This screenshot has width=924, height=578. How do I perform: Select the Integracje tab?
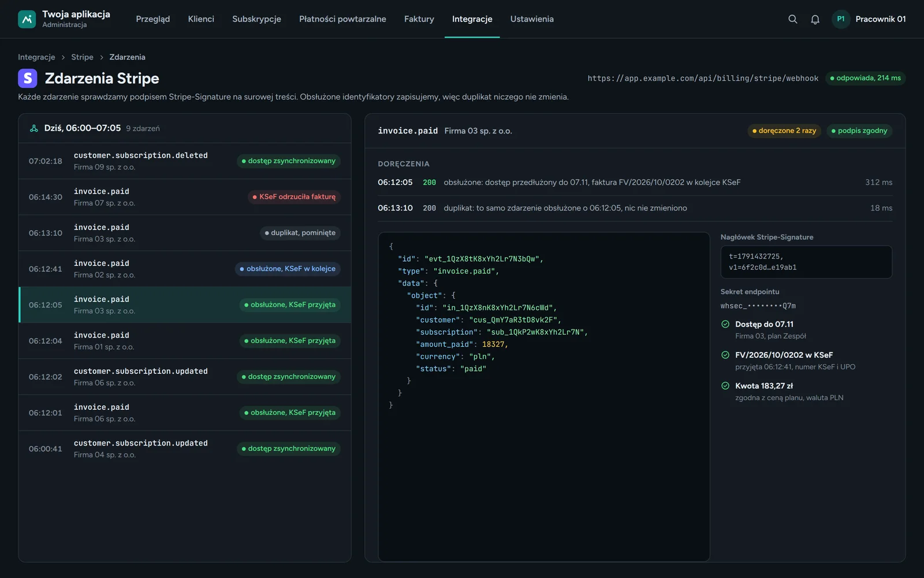(x=472, y=19)
